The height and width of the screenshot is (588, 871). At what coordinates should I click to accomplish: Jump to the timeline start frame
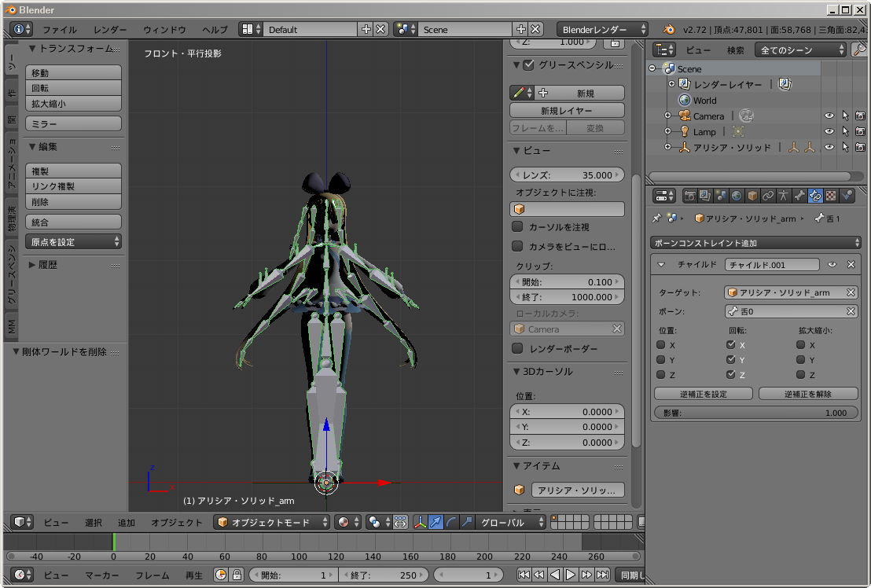pos(524,575)
